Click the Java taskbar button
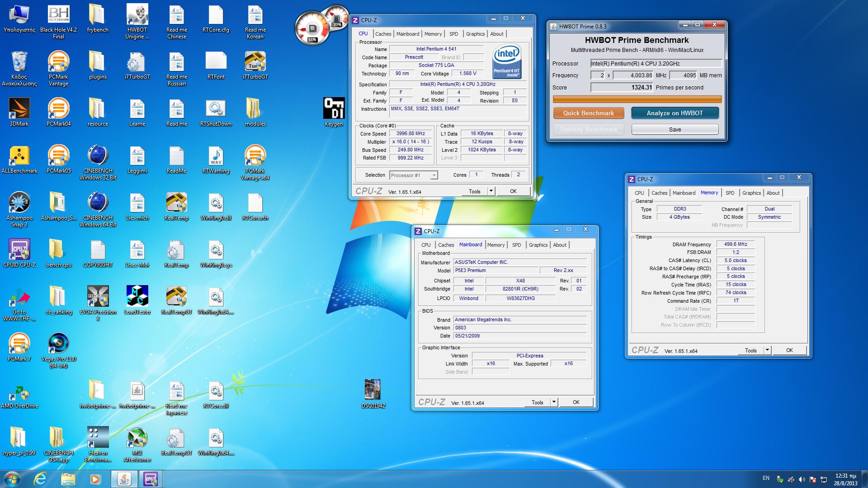Viewport: 868px width, 488px height. 124,479
